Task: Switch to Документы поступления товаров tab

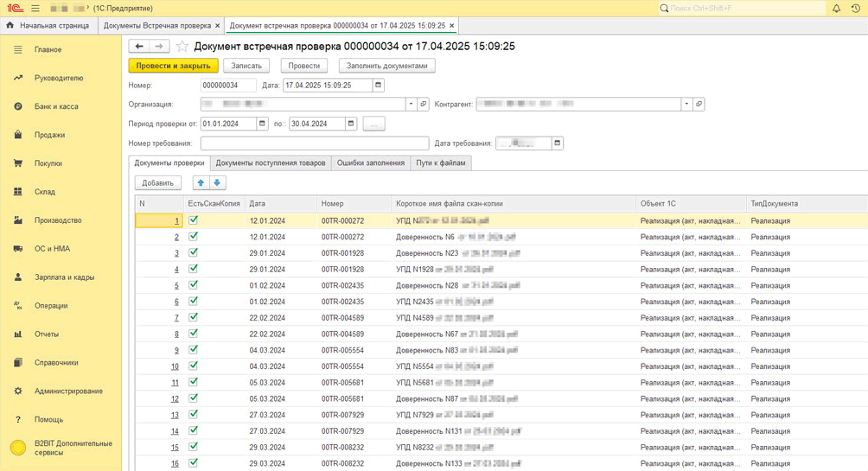Action: tap(271, 162)
